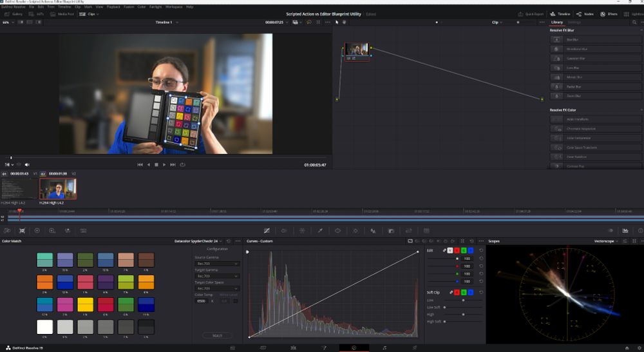
Task: Switch to the Fusion page icon
Action: pyautogui.click(x=324, y=348)
